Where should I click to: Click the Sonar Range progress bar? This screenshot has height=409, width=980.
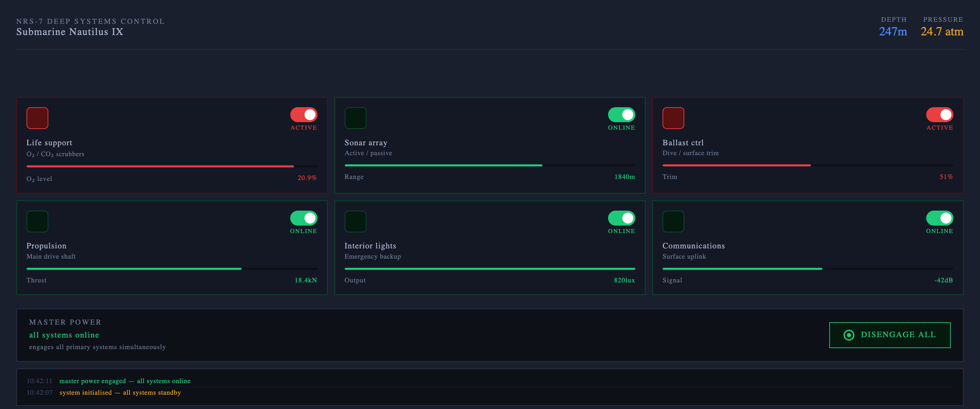490,165
